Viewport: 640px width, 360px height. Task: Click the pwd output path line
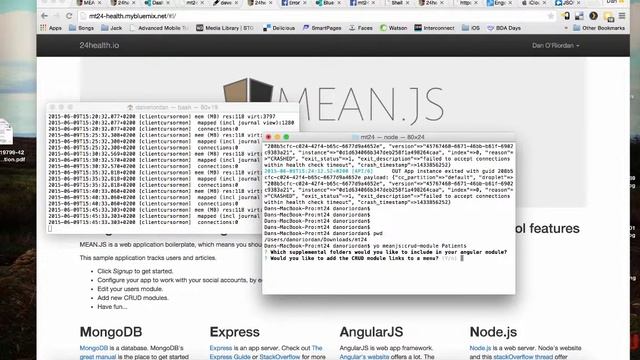316,240
